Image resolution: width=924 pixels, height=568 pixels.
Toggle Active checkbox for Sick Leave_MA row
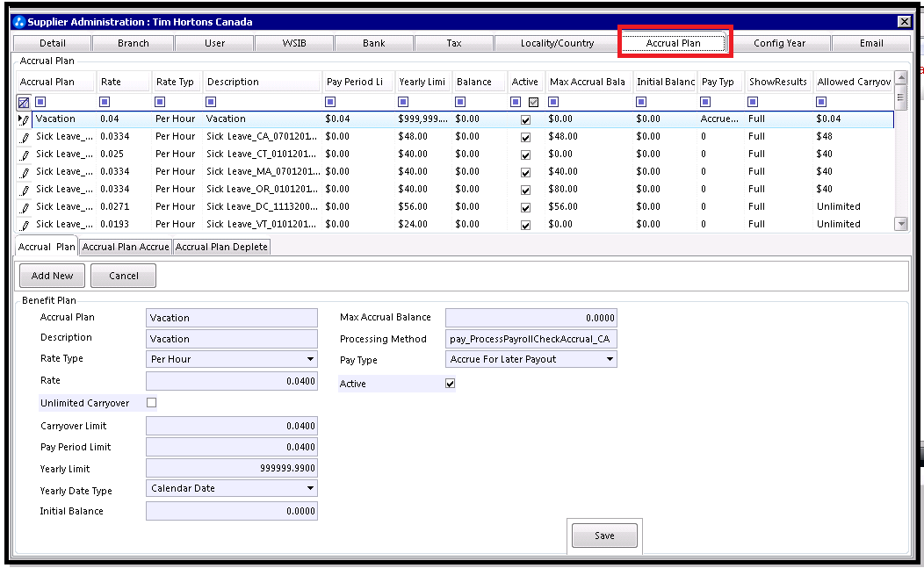[525, 173]
